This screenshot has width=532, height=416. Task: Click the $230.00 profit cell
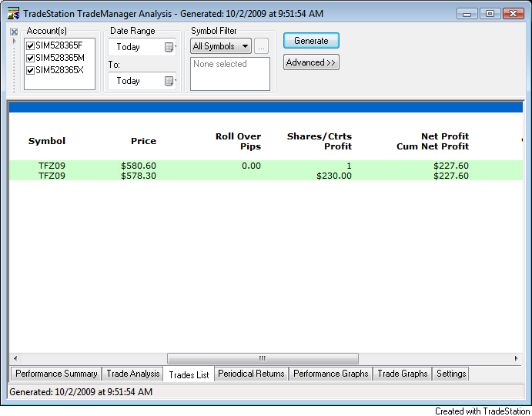[x=334, y=176]
